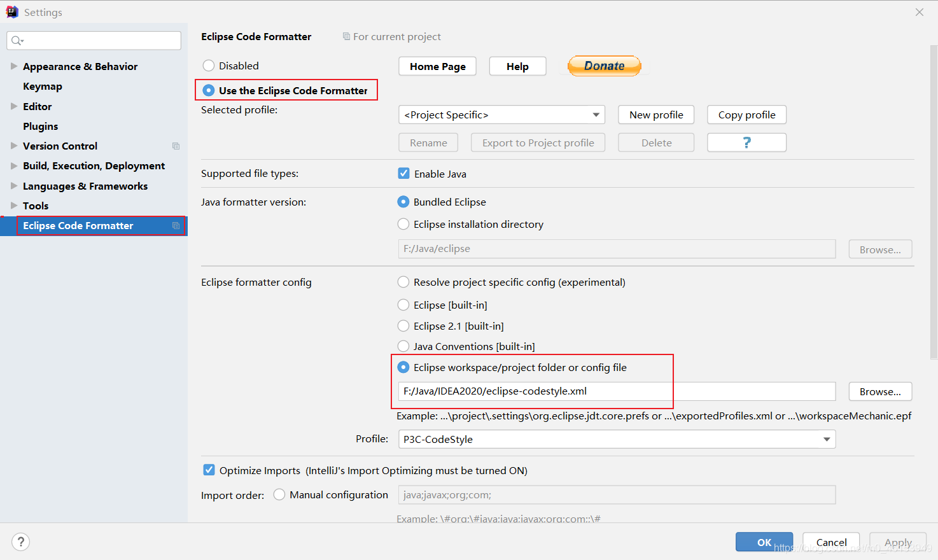Expand Appearance & Behavior section

pos(14,66)
